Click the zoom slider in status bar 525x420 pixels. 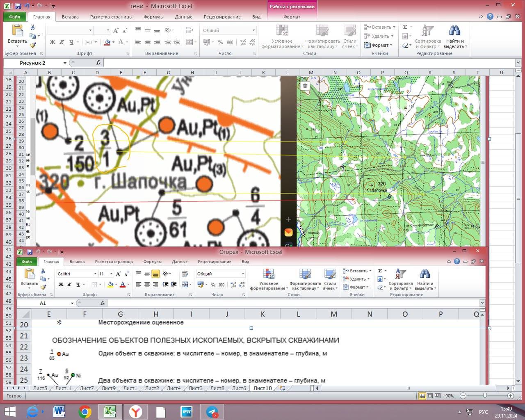485,396
